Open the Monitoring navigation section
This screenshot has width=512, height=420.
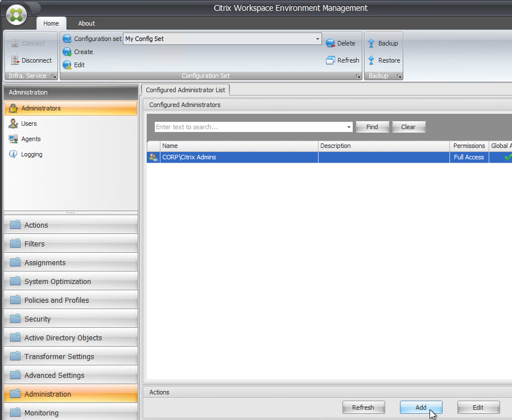(x=71, y=412)
